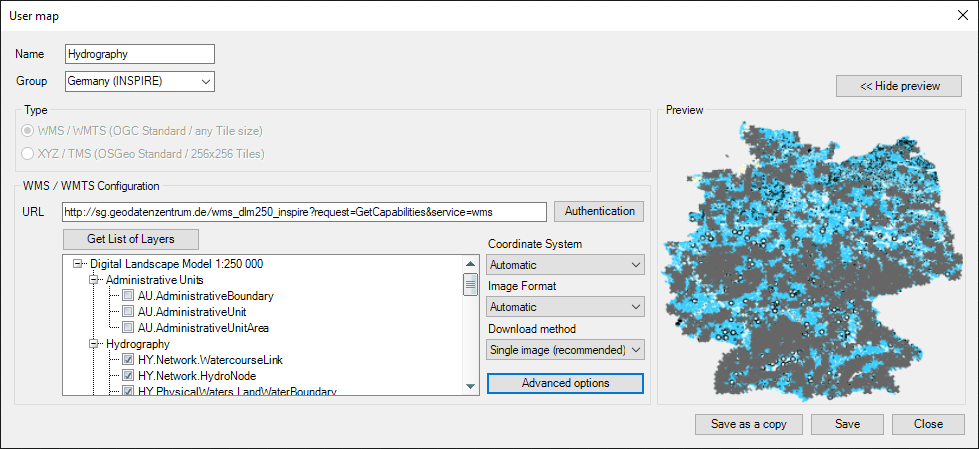Enable the AU.AdministrativeUnit layer checkbox
This screenshot has height=449, width=979.
(x=128, y=312)
